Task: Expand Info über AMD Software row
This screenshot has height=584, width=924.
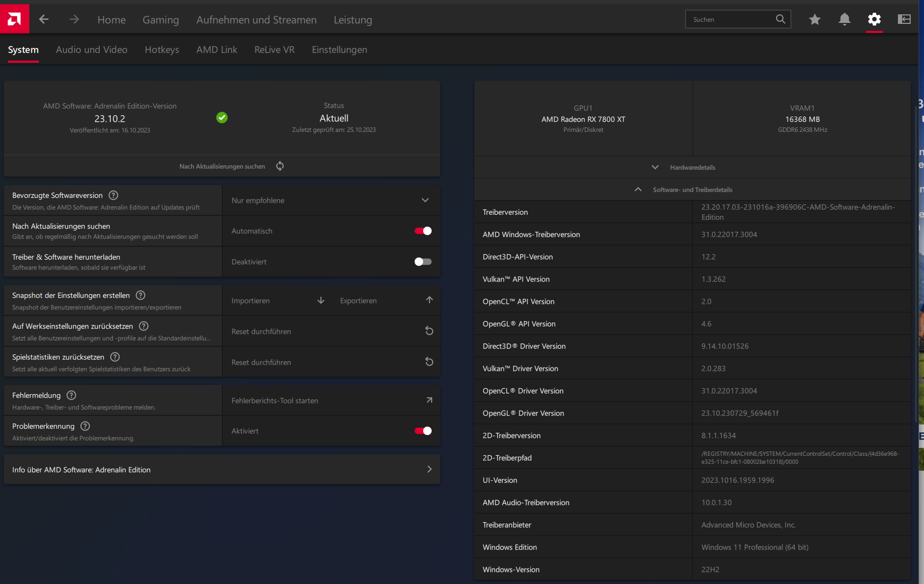Action: pyautogui.click(x=222, y=469)
